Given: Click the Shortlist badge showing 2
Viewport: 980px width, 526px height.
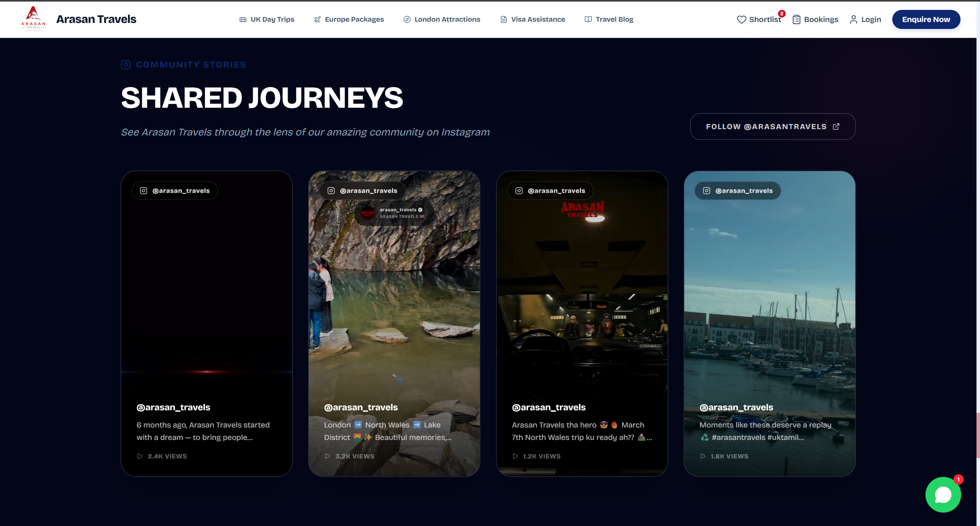Looking at the screenshot, I should [x=781, y=13].
